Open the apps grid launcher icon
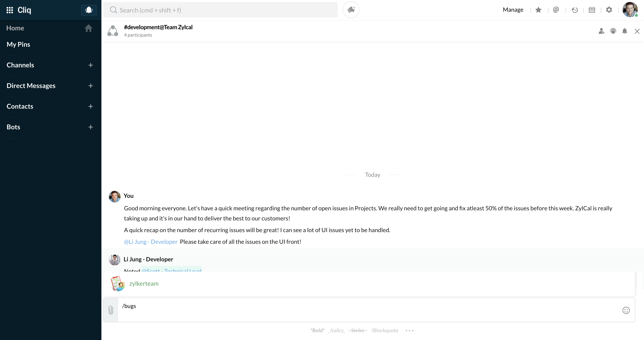The image size is (644, 340). tap(10, 10)
